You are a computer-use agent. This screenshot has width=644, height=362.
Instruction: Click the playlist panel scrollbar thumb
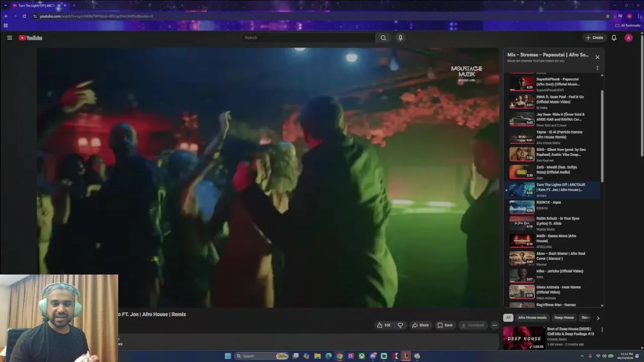coord(602,136)
